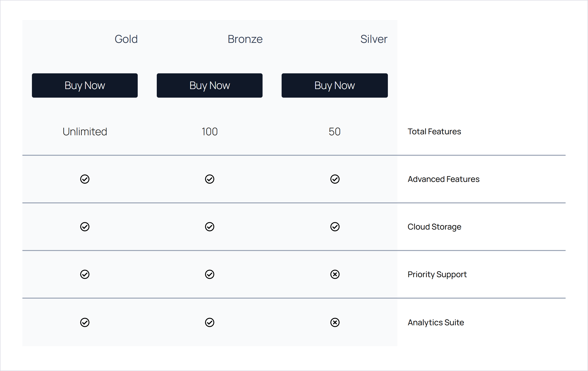Click the Priority Support row label

click(437, 275)
